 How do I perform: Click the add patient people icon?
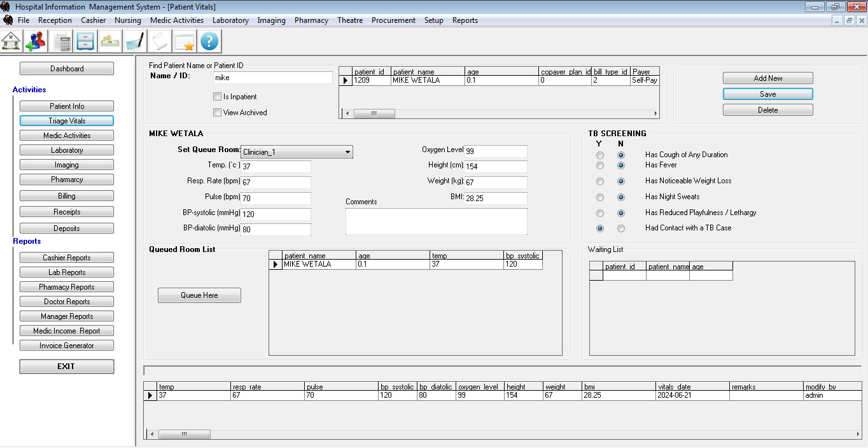tap(36, 41)
